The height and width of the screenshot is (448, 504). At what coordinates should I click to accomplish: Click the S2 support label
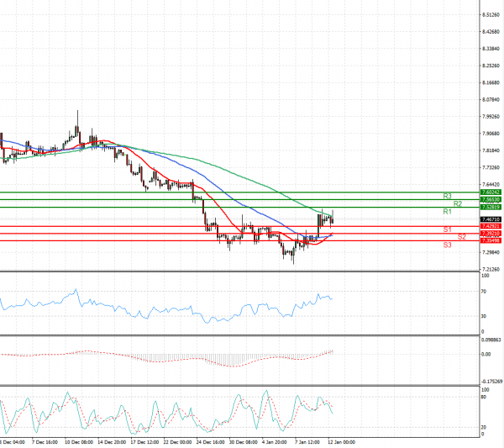[461, 237]
